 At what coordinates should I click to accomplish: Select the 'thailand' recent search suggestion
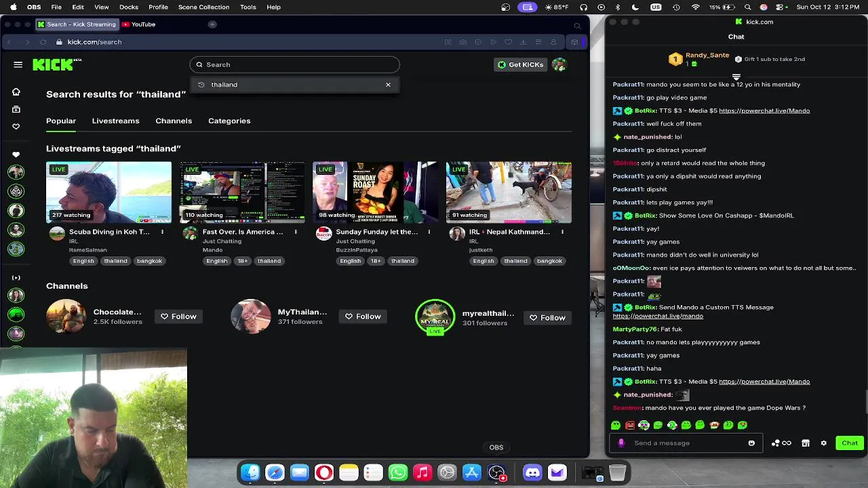tap(224, 85)
